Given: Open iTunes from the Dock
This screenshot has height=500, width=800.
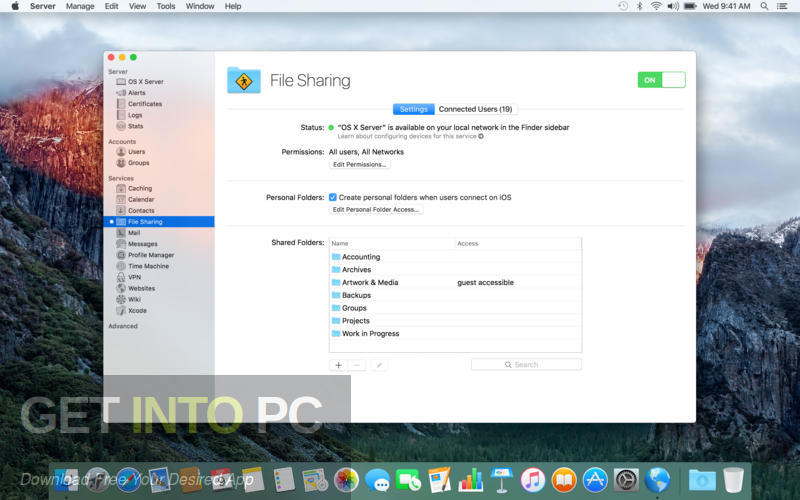Looking at the screenshot, I should (x=533, y=480).
